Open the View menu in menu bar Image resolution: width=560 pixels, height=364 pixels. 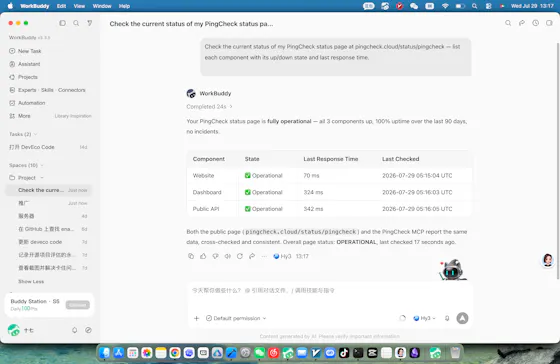point(79,6)
